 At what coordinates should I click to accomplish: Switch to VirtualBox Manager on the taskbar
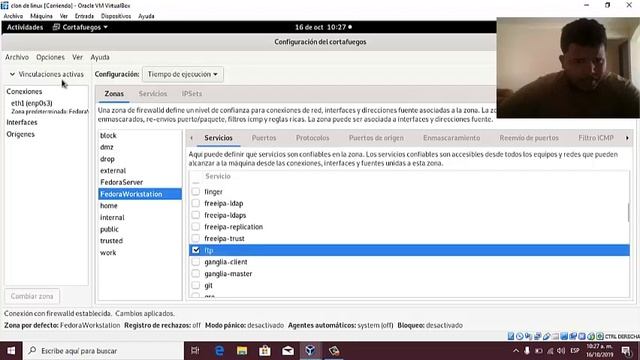tap(311, 351)
